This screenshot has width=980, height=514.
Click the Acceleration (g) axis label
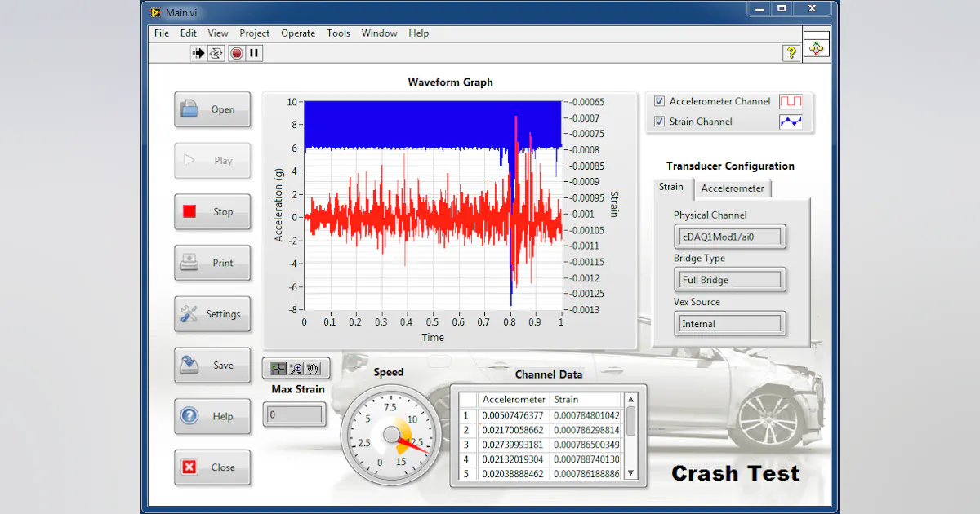278,206
